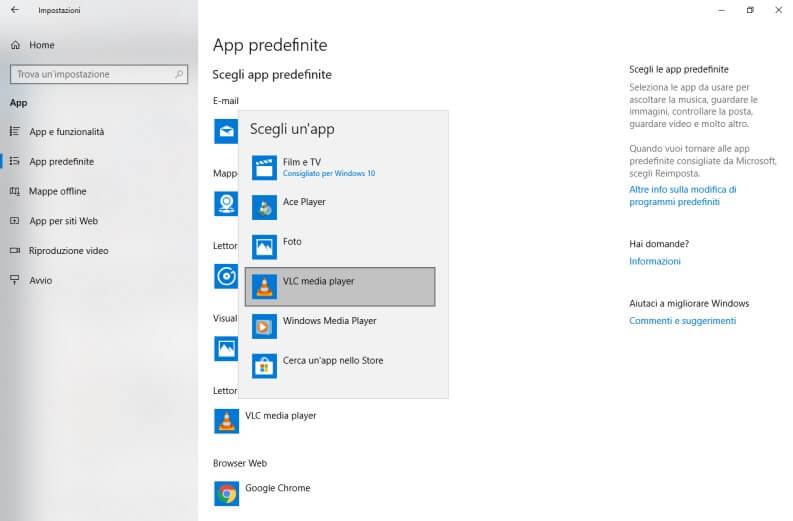Click the Home house icon
793x521 pixels.
point(16,45)
